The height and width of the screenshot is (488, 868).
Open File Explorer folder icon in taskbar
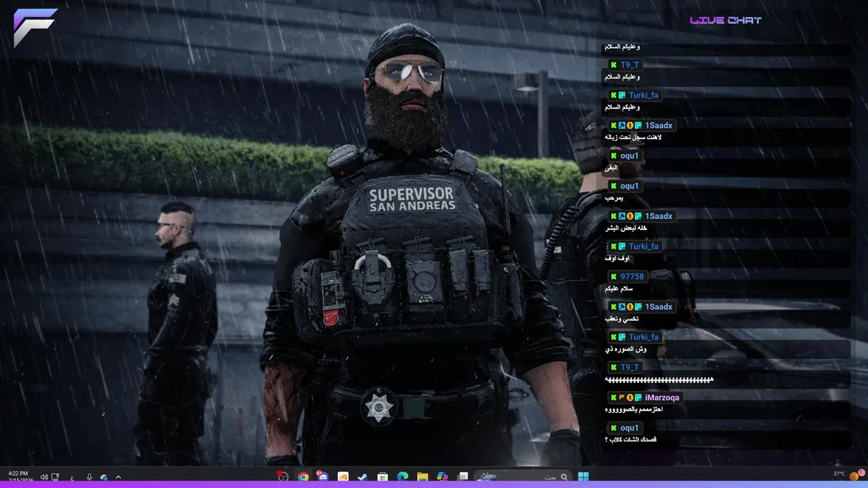(422, 477)
